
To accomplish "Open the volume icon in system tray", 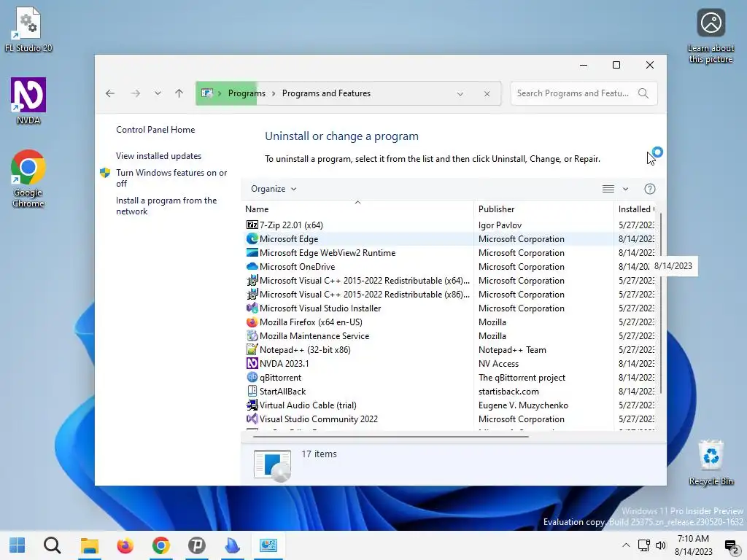I will [661, 545].
